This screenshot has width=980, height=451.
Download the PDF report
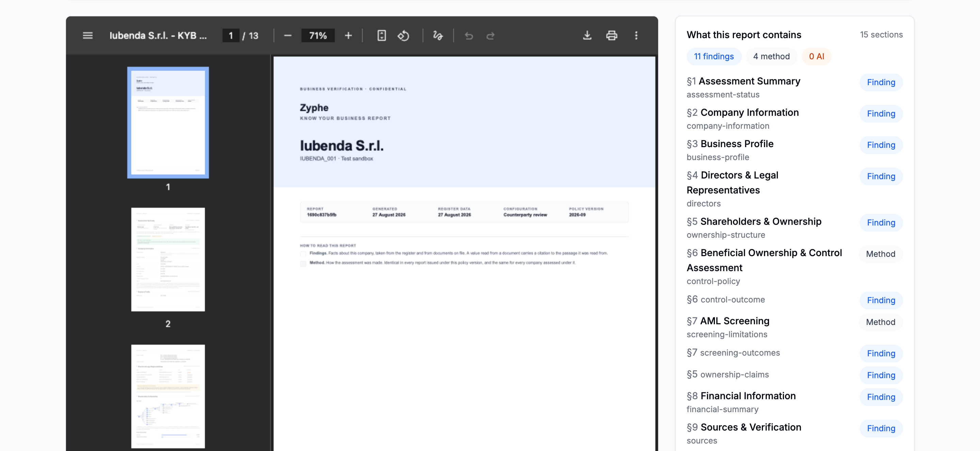click(x=587, y=35)
